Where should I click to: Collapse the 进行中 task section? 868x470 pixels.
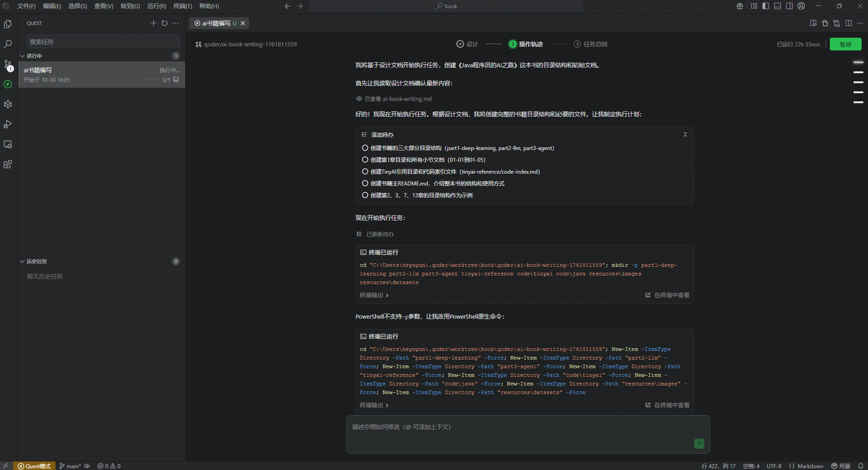point(22,56)
